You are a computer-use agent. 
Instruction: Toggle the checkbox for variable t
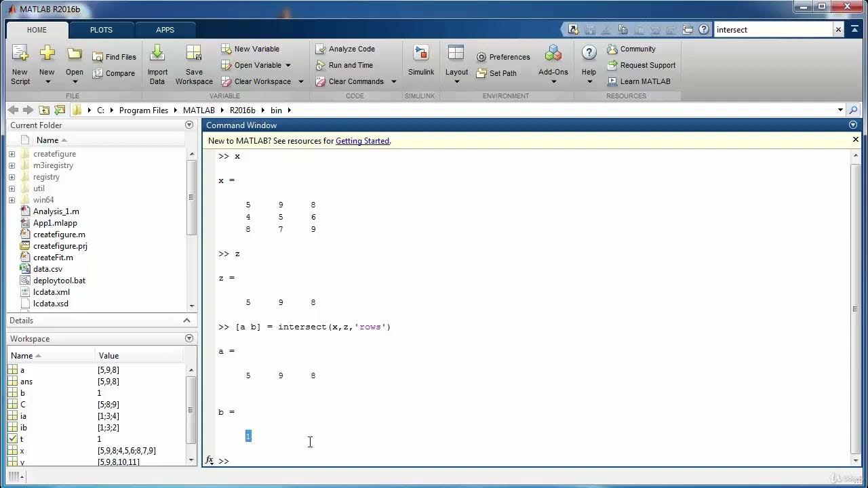[12, 439]
